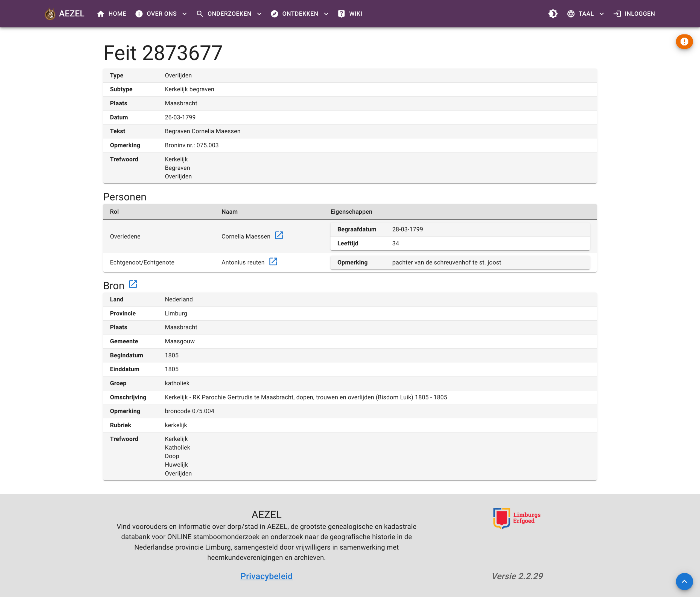Expand the Ontdekken dropdown menu
Viewport: 700px width, 597px height.
tap(300, 14)
